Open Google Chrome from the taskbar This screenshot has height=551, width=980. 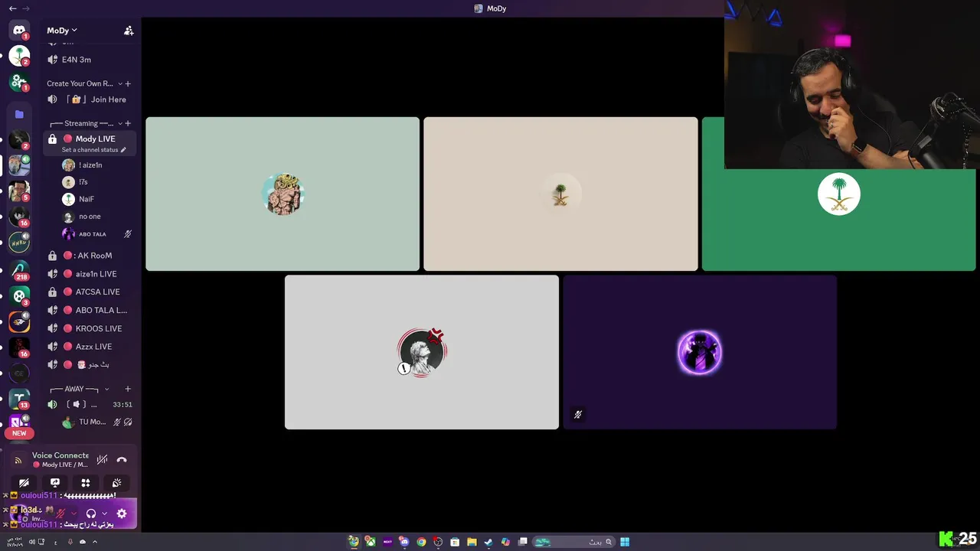(421, 542)
